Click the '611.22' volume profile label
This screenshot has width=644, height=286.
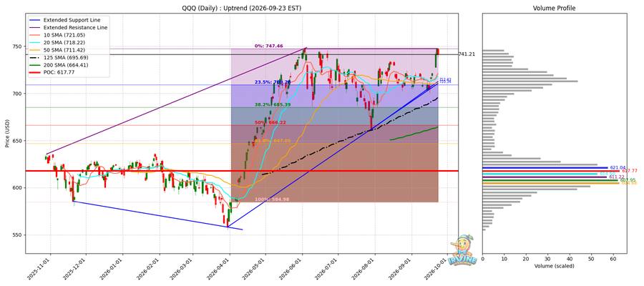617,177
